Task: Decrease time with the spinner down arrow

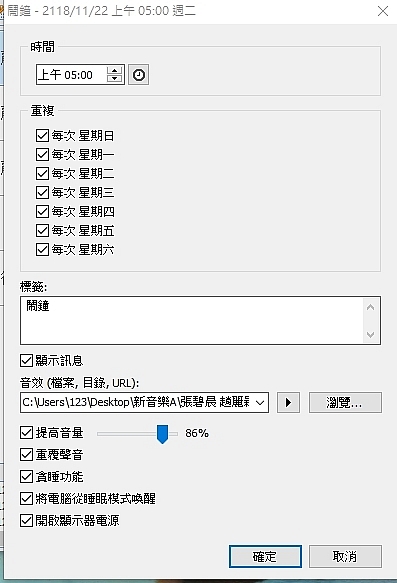Action: 114,78
